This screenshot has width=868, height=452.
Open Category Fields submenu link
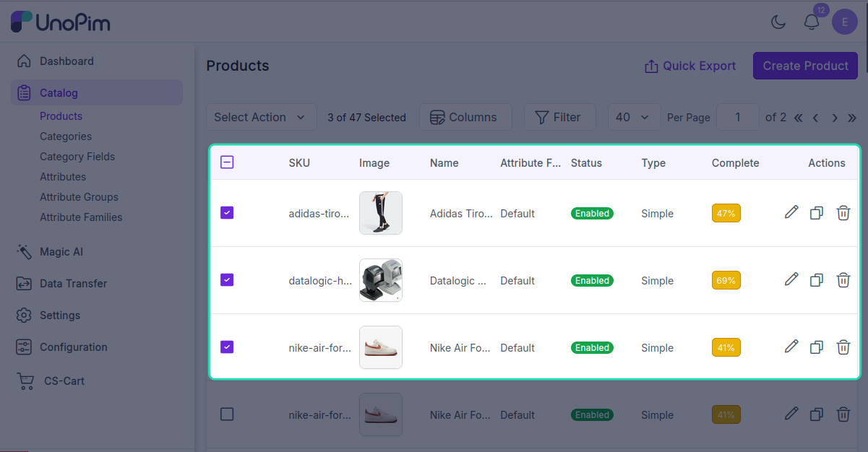click(x=77, y=157)
